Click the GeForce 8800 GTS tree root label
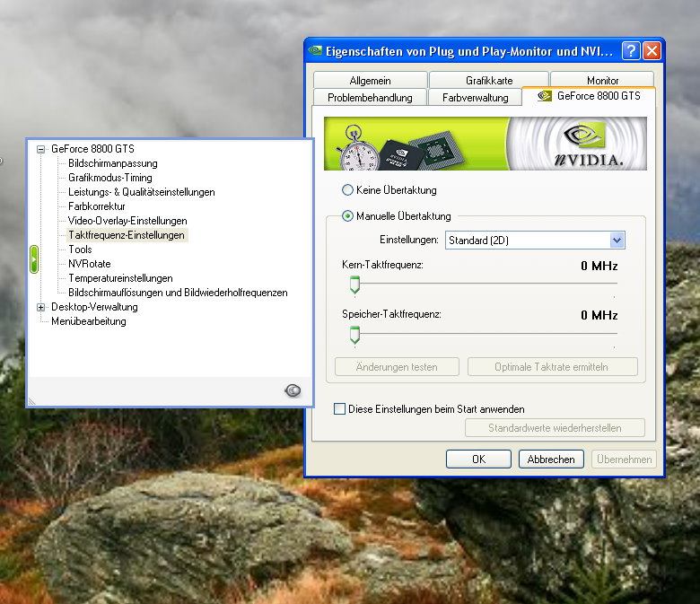Screen dimensions: 700x604 tap(92, 149)
